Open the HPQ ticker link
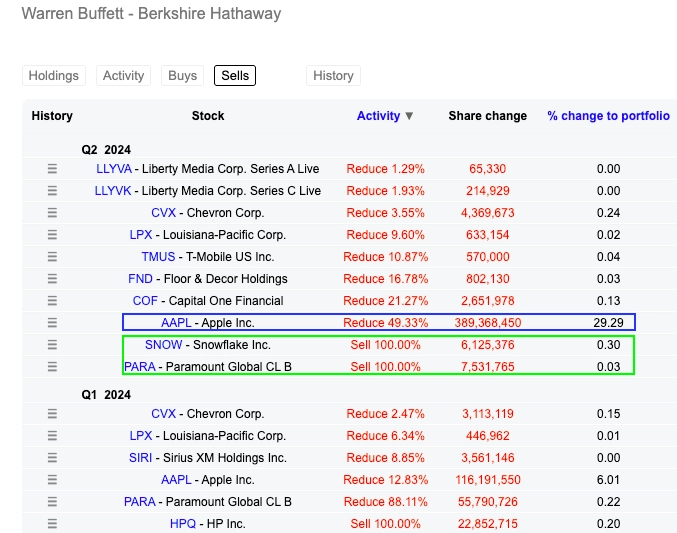The height and width of the screenshot is (533, 677). pyautogui.click(x=183, y=523)
